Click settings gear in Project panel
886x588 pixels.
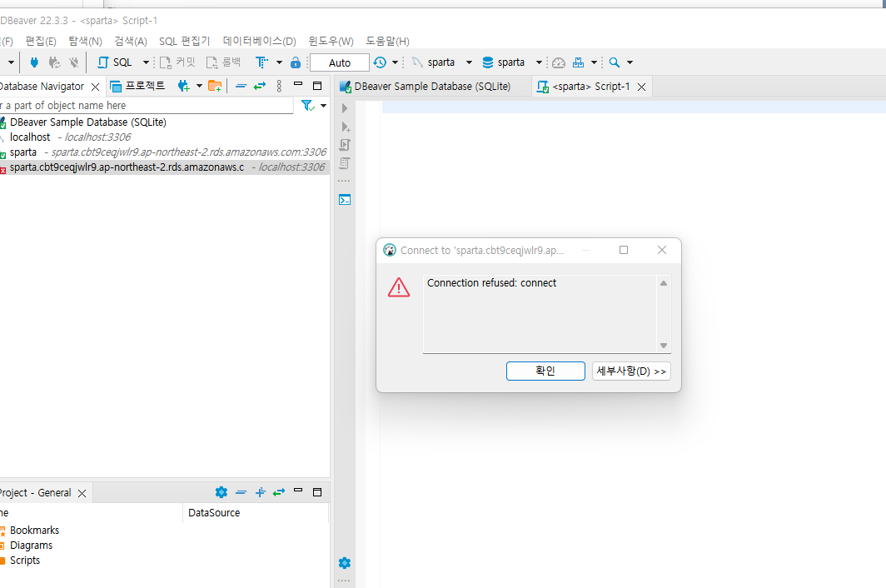point(221,492)
